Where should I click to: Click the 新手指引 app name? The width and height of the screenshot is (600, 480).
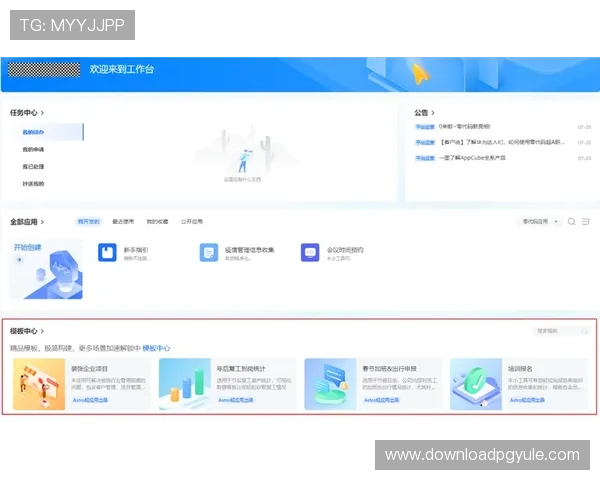coord(136,250)
